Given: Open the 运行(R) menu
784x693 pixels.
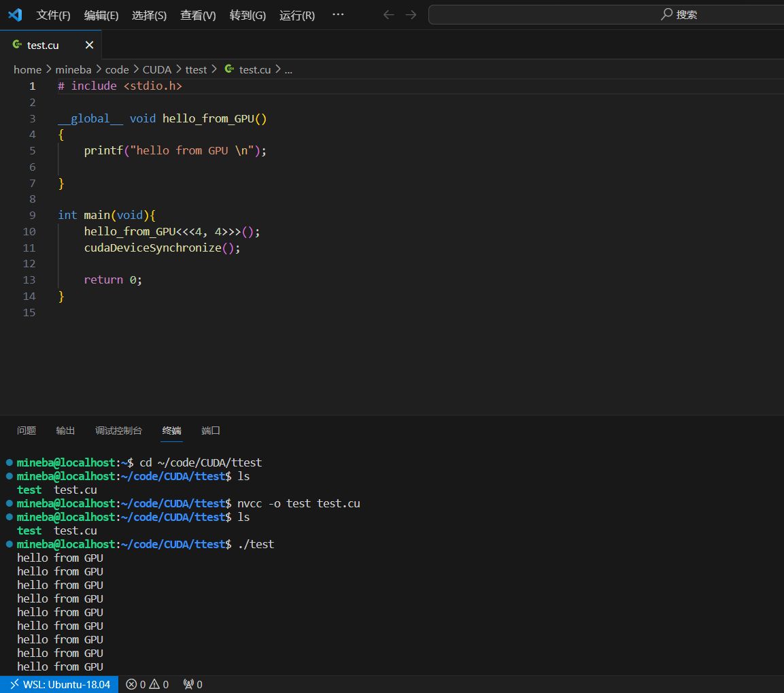Looking at the screenshot, I should tap(297, 15).
